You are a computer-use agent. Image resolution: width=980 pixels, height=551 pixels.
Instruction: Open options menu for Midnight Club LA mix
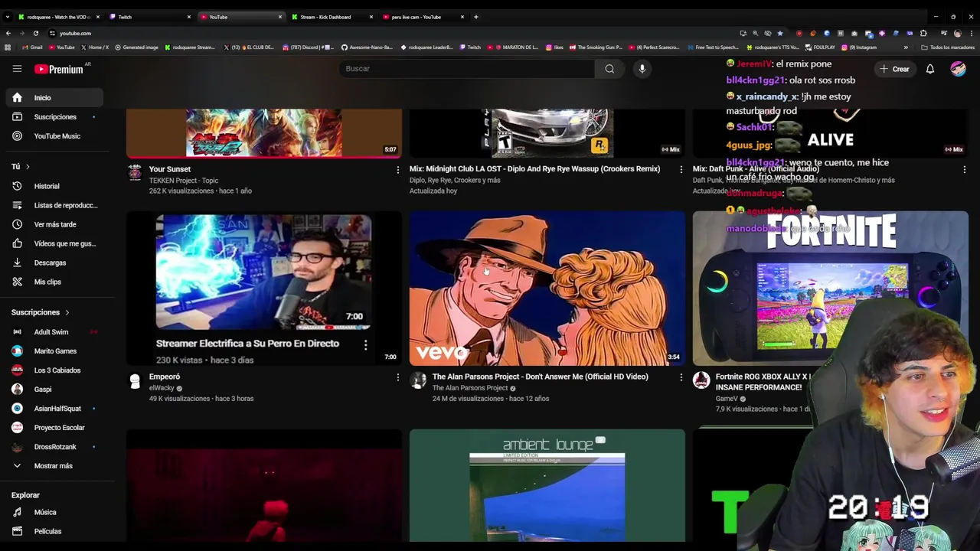[681, 170]
